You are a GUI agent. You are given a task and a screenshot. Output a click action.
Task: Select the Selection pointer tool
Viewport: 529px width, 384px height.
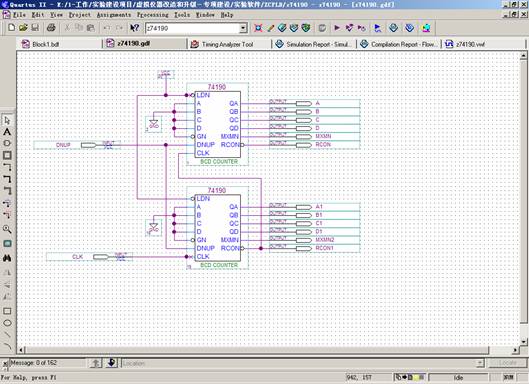(7, 120)
